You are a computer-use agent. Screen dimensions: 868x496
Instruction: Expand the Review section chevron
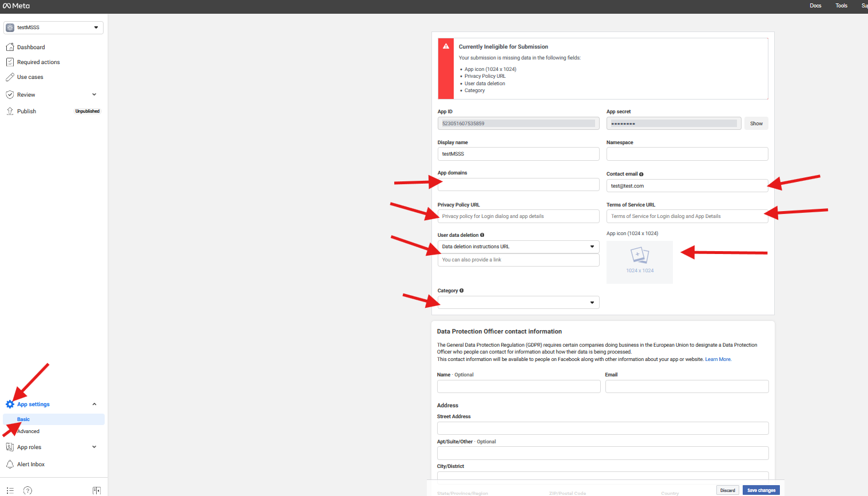click(94, 94)
